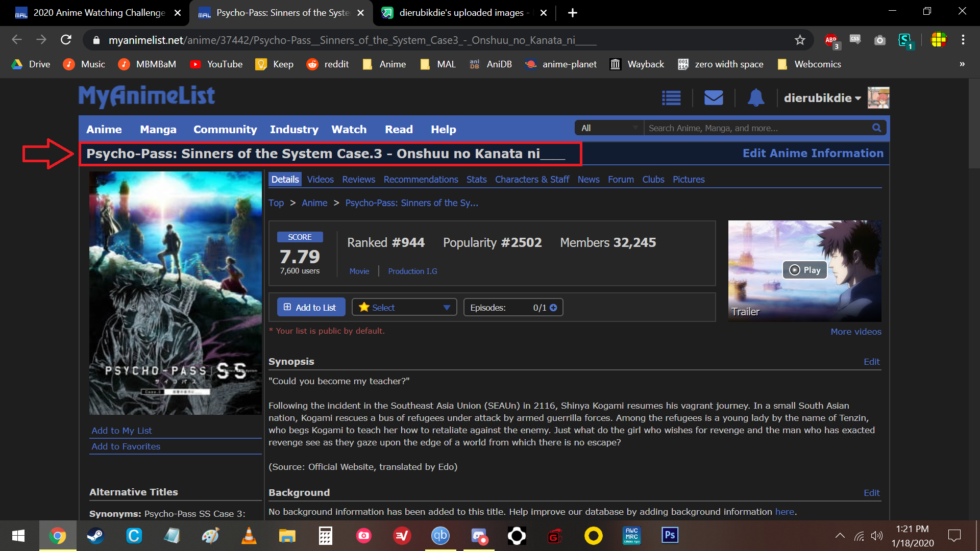Click the search magnifier icon
Viewport: 980px width, 551px height.
point(876,128)
